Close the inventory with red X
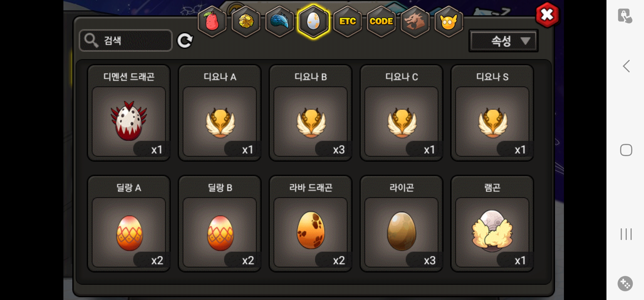 [x=547, y=15]
